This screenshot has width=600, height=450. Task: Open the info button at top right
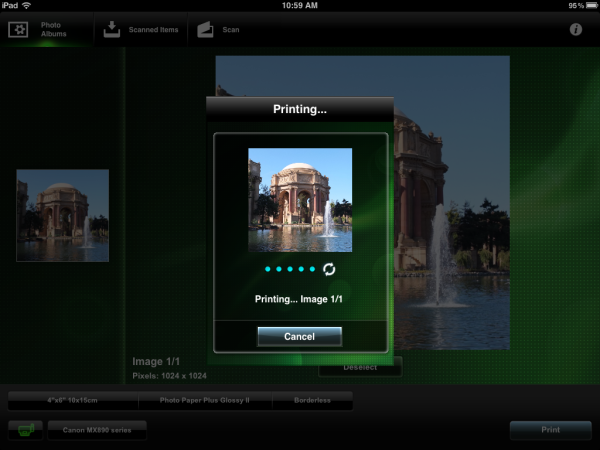click(576, 29)
